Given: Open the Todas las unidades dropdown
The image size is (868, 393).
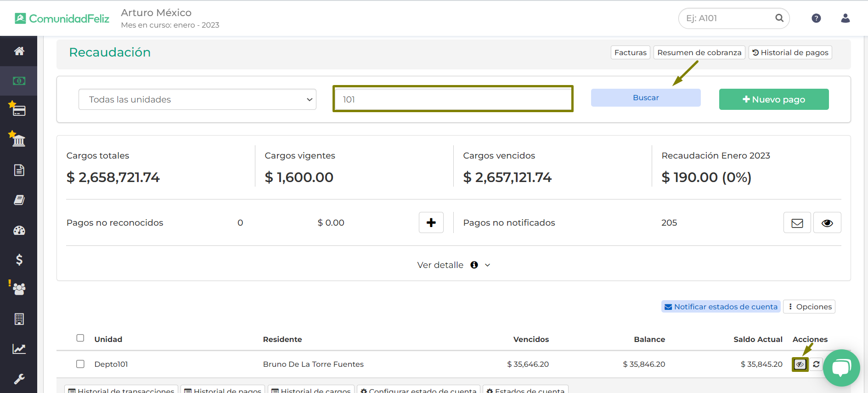Looking at the screenshot, I should (197, 99).
